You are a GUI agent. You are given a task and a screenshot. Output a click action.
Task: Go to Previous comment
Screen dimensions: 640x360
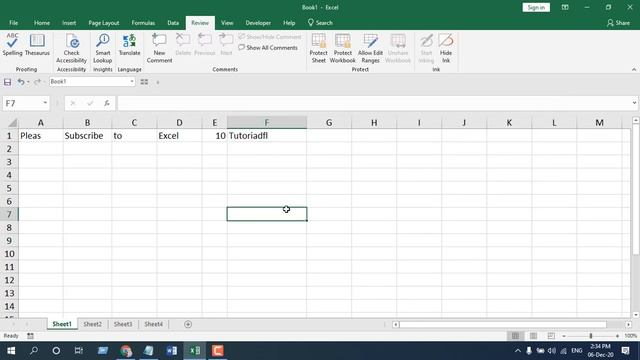coord(204,45)
